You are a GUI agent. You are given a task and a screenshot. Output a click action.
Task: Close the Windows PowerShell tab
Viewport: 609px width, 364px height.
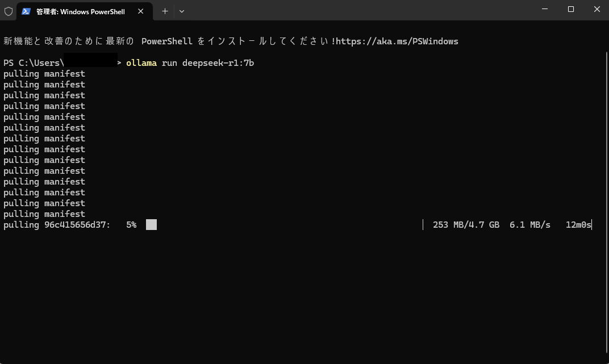pos(141,11)
